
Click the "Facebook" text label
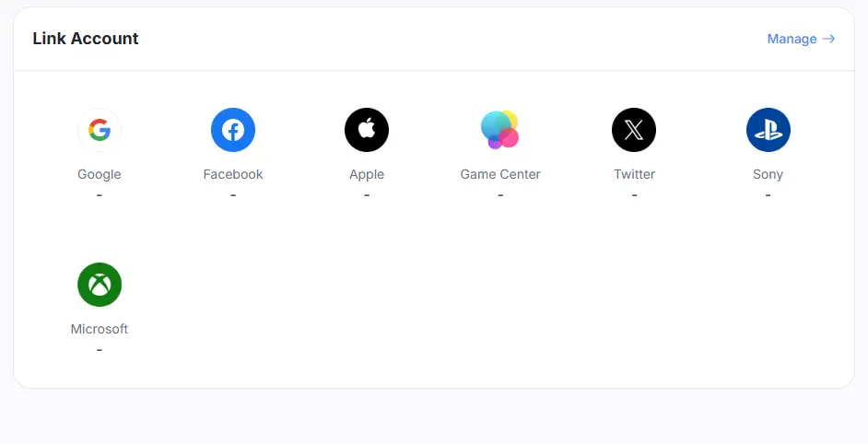(233, 174)
